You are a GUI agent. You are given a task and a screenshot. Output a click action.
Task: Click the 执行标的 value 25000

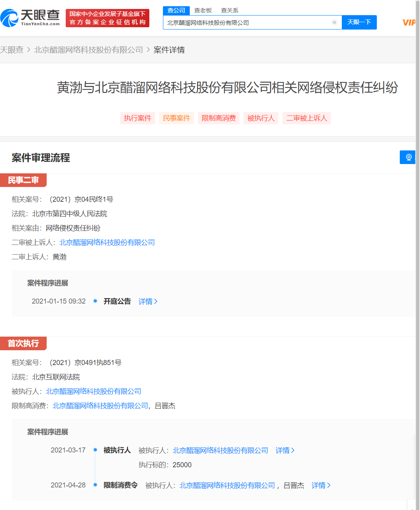click(x=182, y=465)
